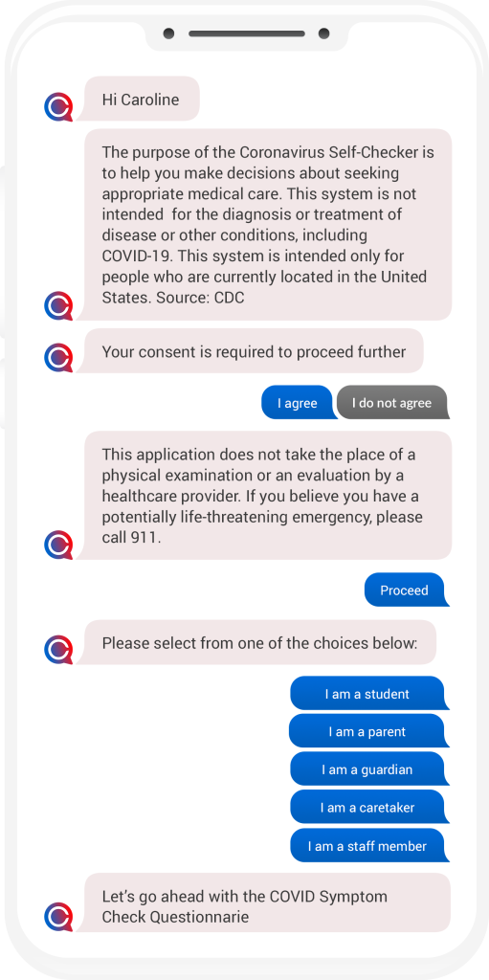Image resolution: width=489 pixels, height=980 pixels.
Task: Tap the bot avatar next to the consent message
Action: 58,358
